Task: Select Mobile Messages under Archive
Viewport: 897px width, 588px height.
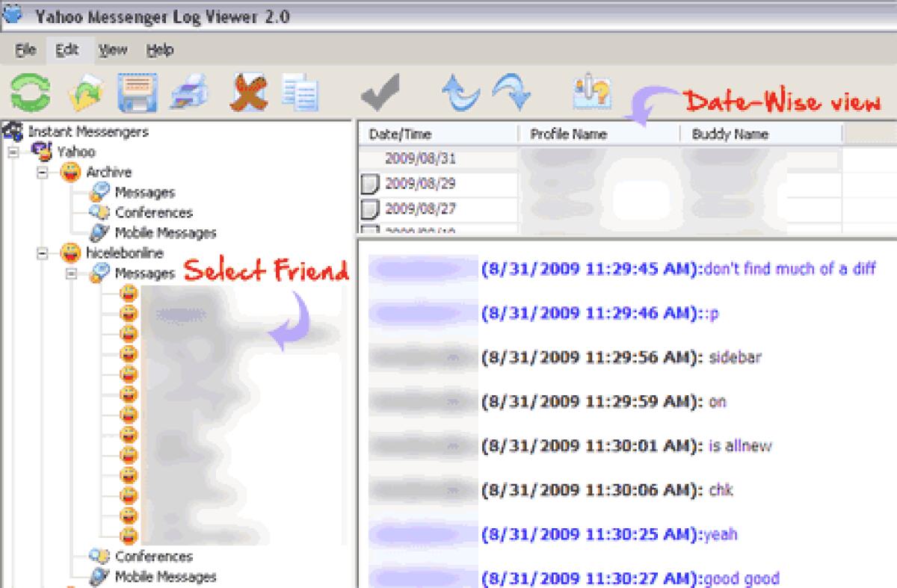Action: pyautogui.click(x=165, y=233)
